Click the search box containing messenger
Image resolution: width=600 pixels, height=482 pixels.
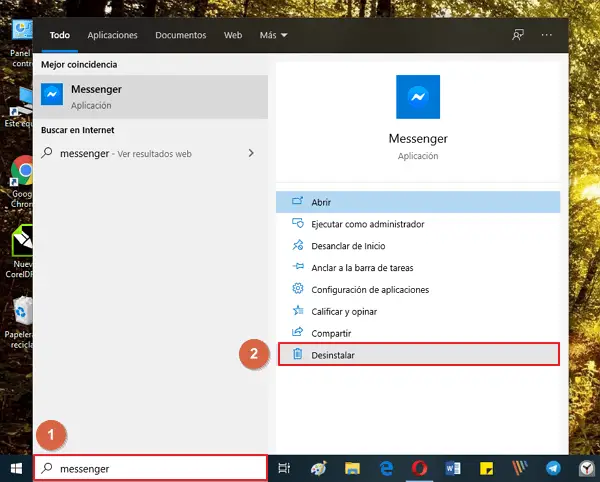tap(150, 468)
